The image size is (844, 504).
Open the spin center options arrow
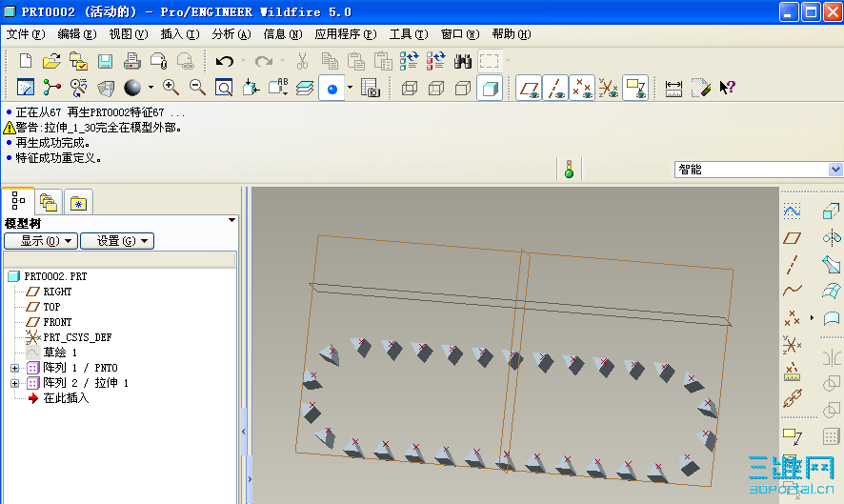coord(350,88)
